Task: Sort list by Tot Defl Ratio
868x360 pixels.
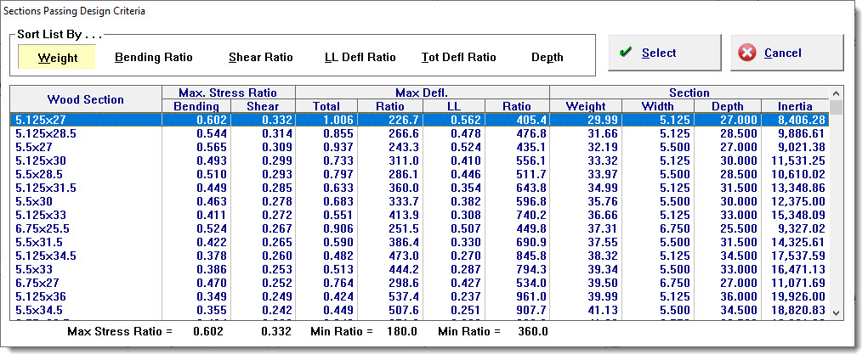Action: pos(458,58)
